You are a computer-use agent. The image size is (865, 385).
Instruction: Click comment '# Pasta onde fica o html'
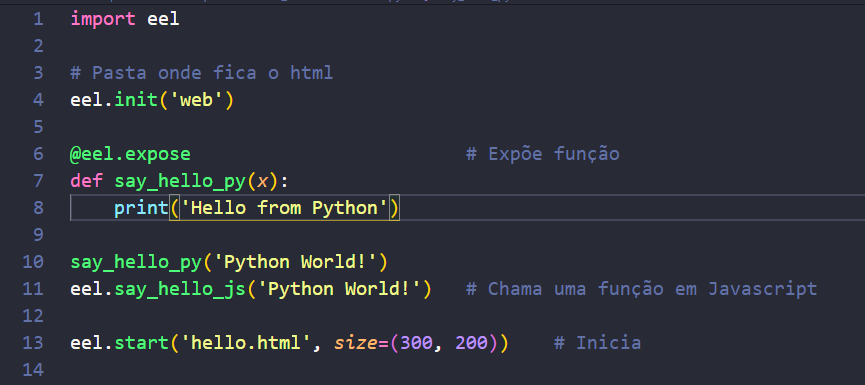coord(202,73)
